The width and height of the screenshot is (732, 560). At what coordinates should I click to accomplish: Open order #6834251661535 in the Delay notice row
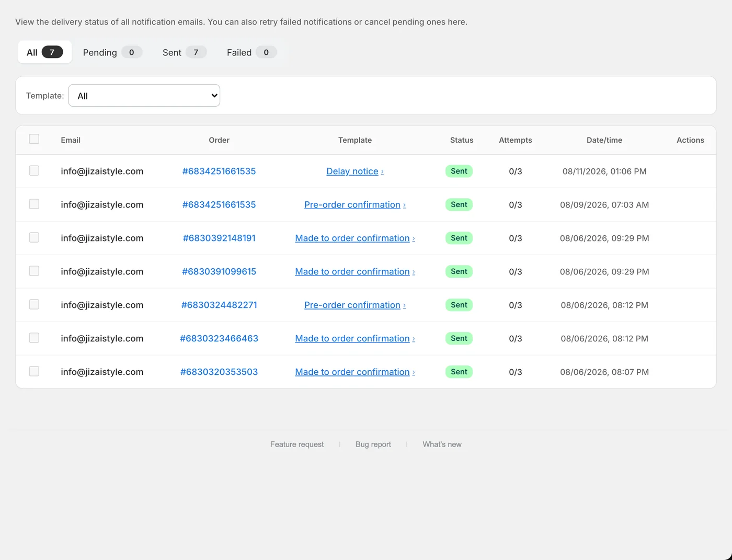(219, 171)
